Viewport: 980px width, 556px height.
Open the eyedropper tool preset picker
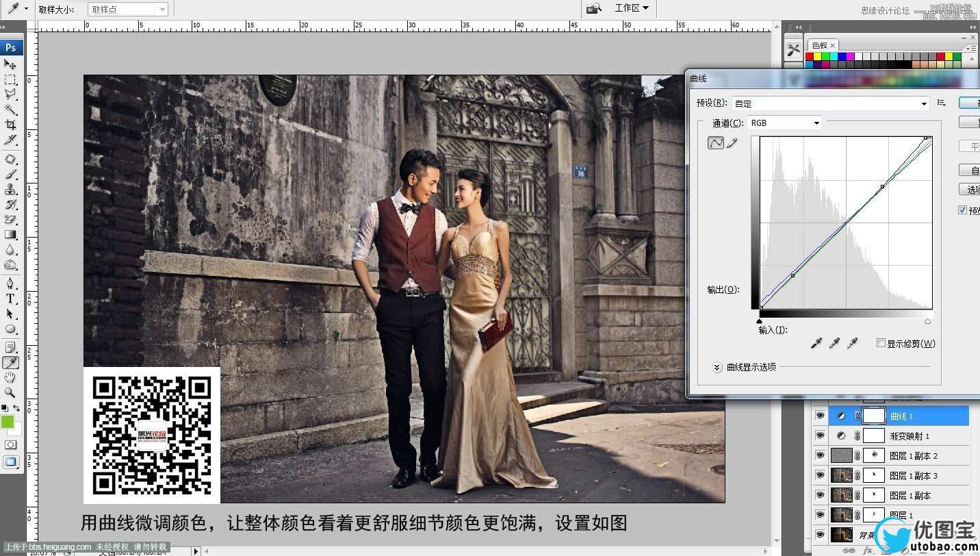(x=18, y=9)
